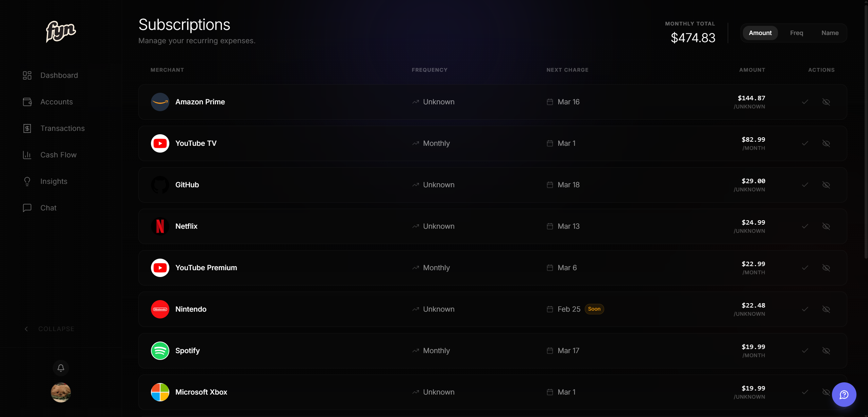Screen dimensions: 868x417
Task: Select the Amount sort option
Action: tap(760, 33)
